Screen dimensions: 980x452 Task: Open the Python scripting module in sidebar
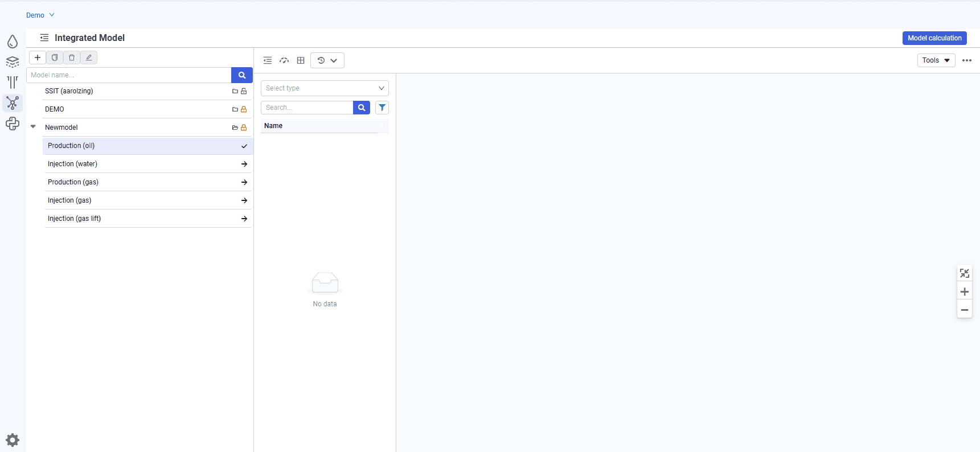[x=13, y=124]
